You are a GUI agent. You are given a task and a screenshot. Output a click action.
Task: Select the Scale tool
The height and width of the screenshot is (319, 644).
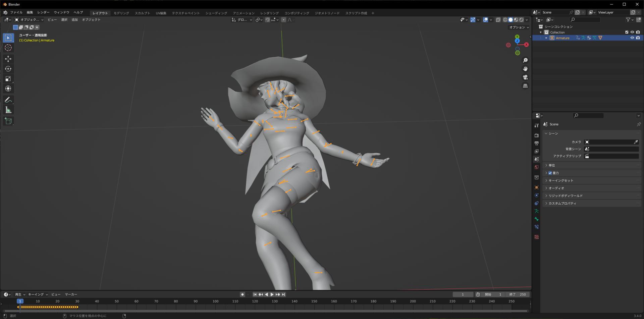(8, 79)
